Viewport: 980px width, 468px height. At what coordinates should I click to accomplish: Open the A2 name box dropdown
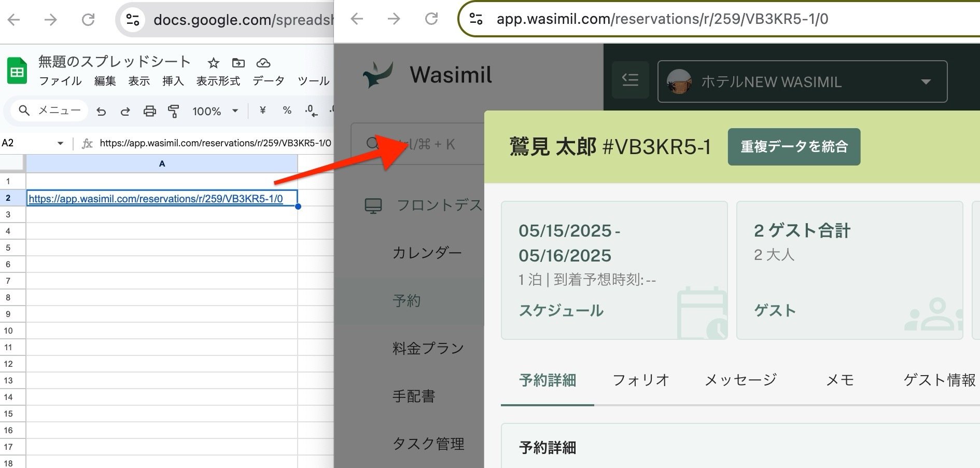click(x=60, y=143)
